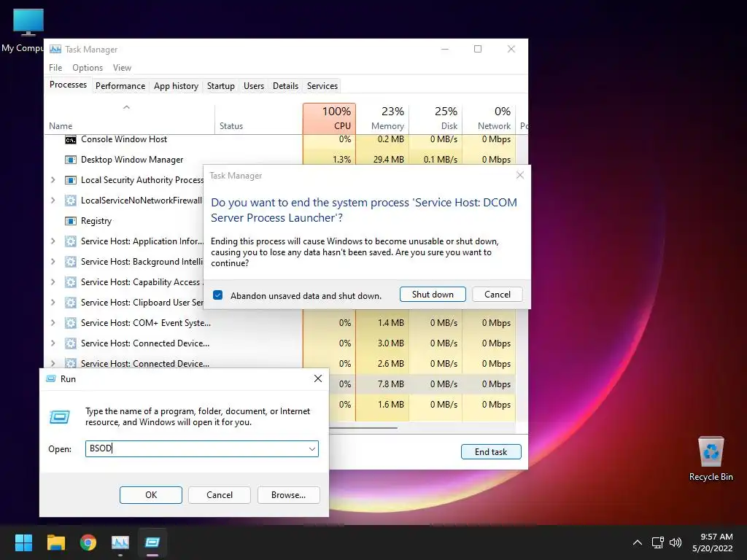The image size is (747, 560).
Task: Click the Run dialog title bar icon
Action: point(51,378)
